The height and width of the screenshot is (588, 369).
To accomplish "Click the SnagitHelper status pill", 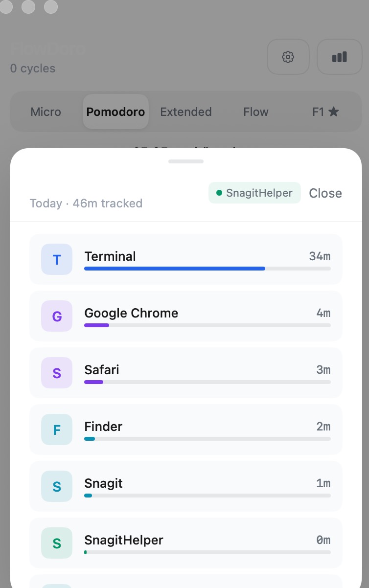I will coord(254,193).
